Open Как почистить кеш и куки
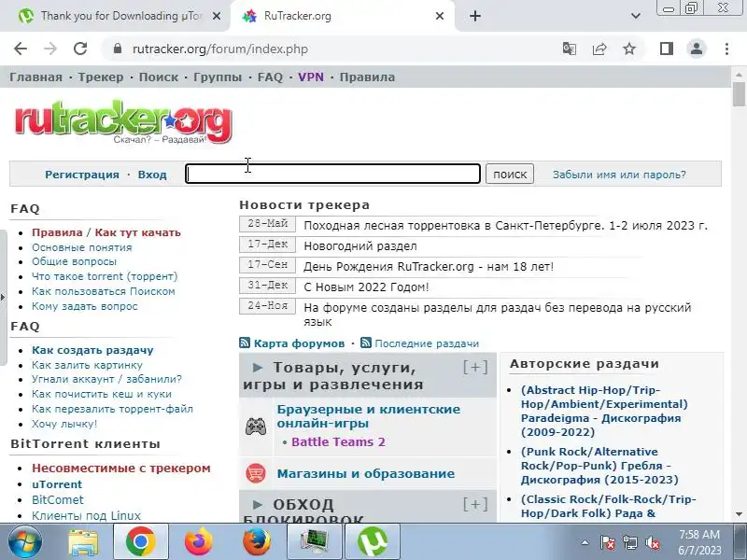 pos(102,394)
